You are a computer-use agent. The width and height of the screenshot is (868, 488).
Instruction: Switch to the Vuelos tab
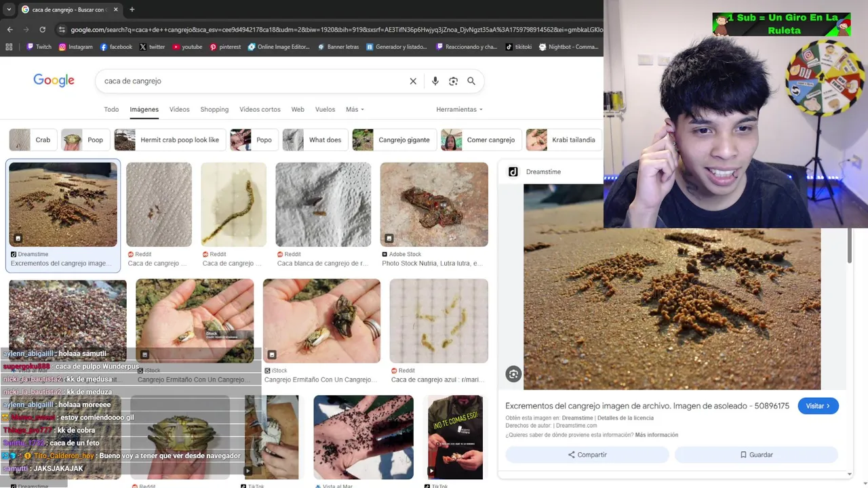click(325, 109)
